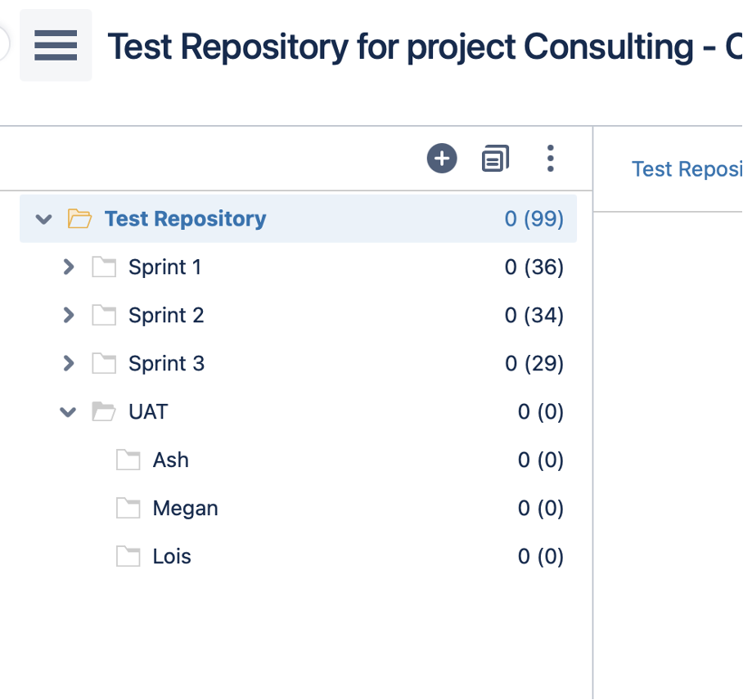Click the Megan folder icon
The width and height of the screenshot is (743, 700).
(x=128, y=509)
